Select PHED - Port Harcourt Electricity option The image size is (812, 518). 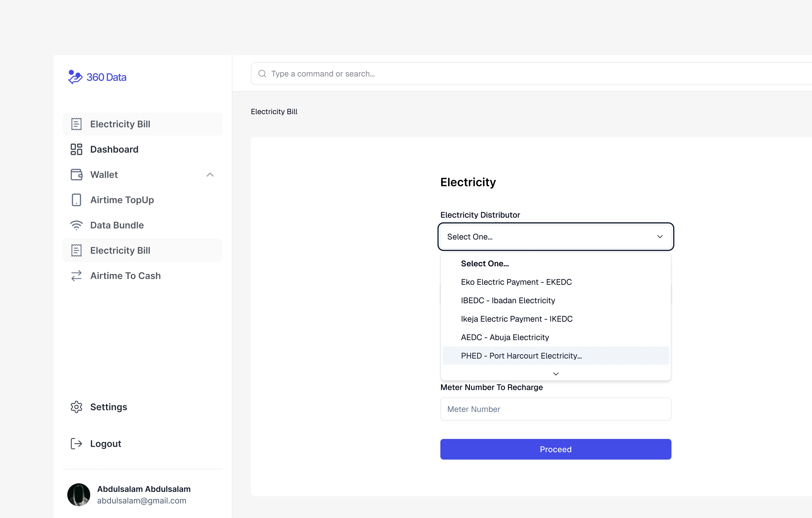[x=521, y=356]
